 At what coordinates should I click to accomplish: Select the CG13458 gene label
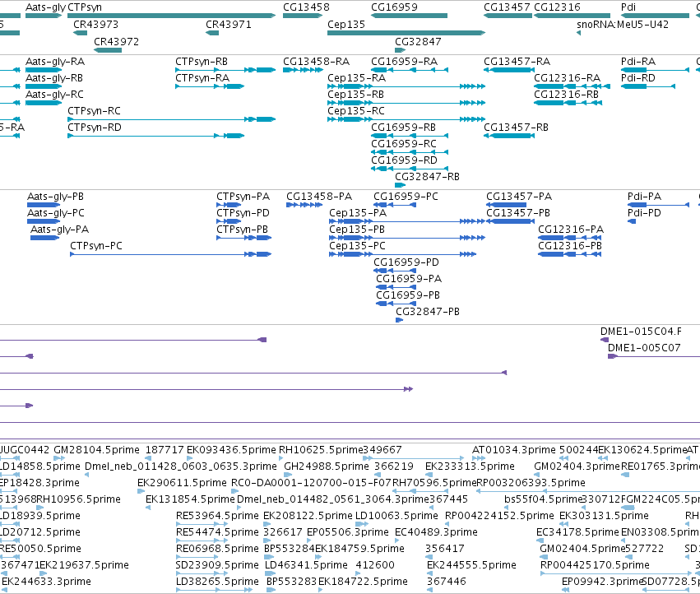pyautogui.click(x=306, y=7)
